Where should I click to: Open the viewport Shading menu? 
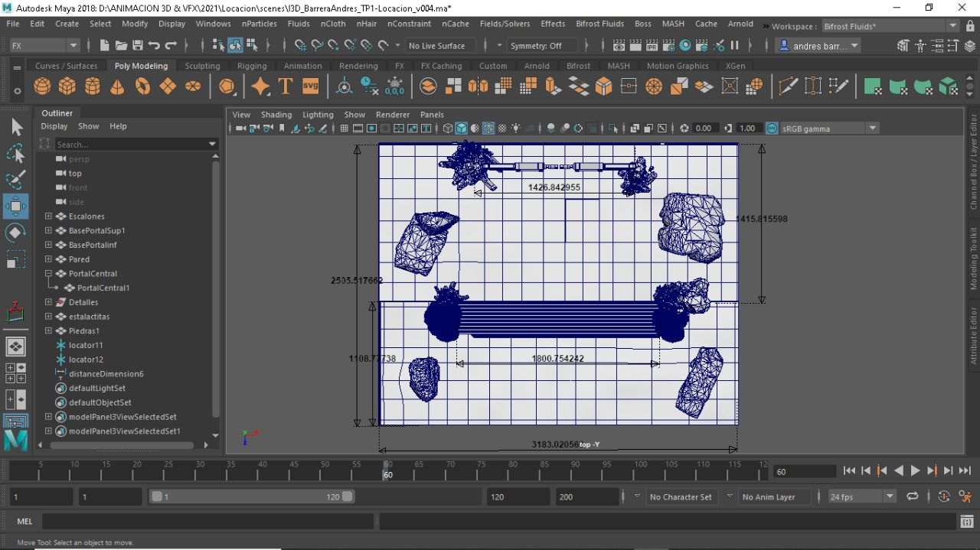tap(276, 115)
